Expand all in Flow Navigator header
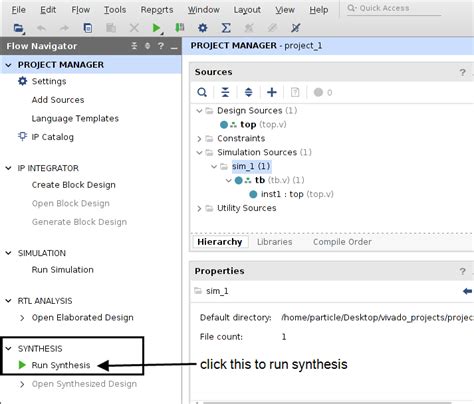The image size is (474, 404). pos(148,46)
